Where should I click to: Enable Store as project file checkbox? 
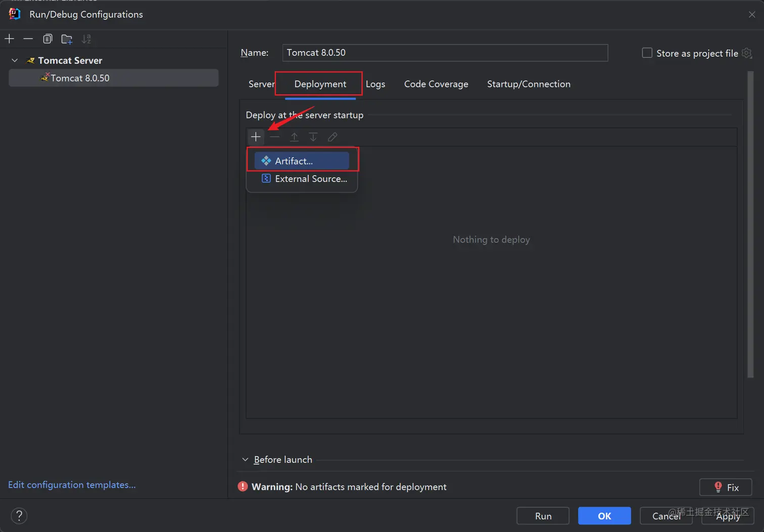[x=647, y=53]
